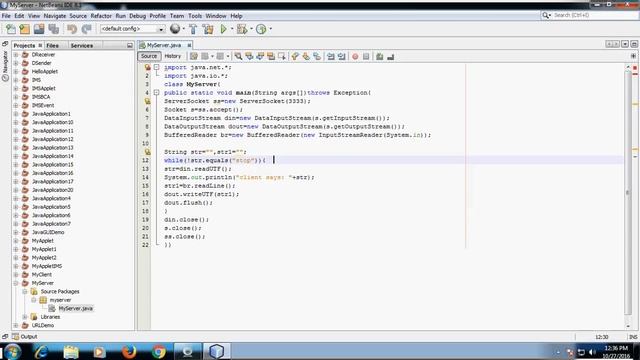
Task: Click the Undo toolbar icon
Action: coord(72,29)
